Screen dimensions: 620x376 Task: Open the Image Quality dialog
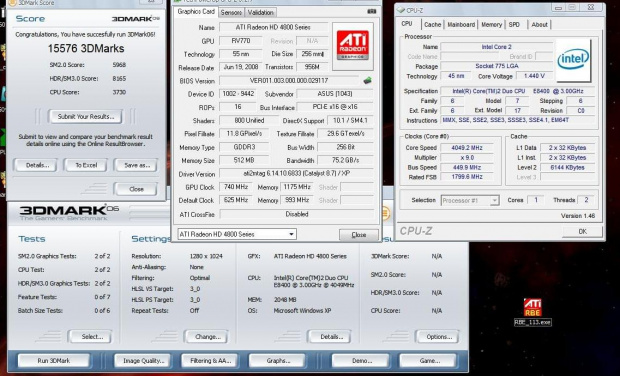pyautogui.click(x=144, y=361)
